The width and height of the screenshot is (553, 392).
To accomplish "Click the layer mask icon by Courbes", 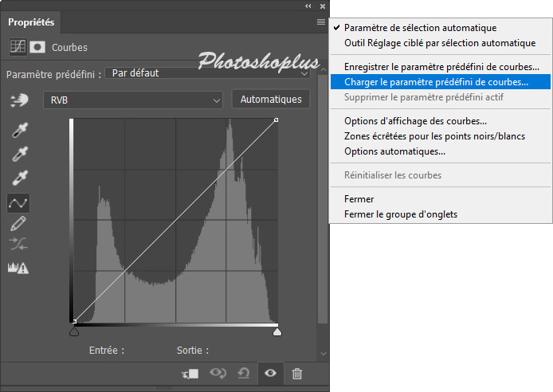I will tap(37, 47).
